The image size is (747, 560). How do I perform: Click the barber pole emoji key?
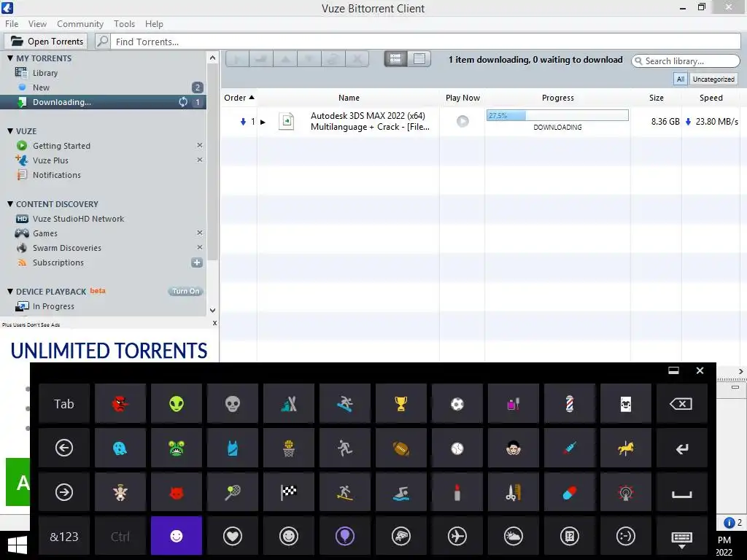point(569,404)
